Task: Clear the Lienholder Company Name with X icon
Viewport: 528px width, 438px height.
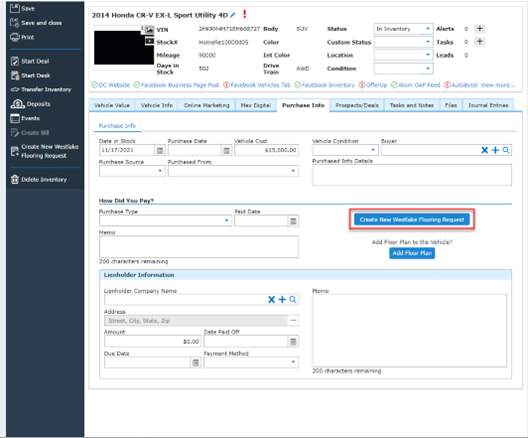Action: click(x=271, y=299)
